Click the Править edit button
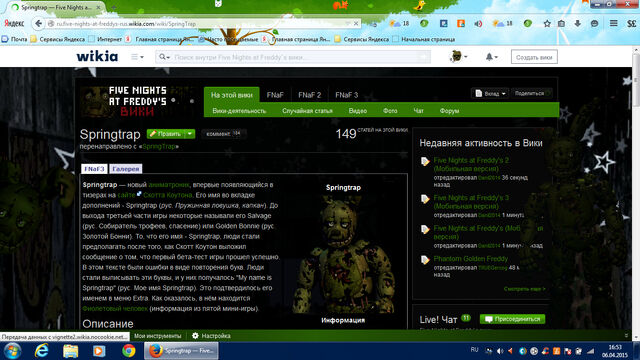The image size is (640, 360). pos(166,134)
